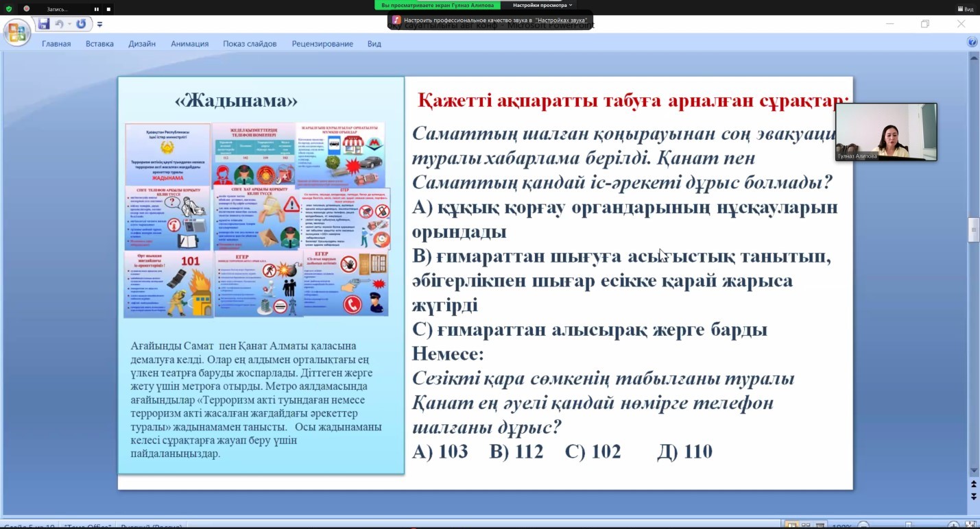This screenshot has width=980, height=529.
Task: Click the vertical scrollbar thumb
Action: pyautogui.click(x=973, y=230)
